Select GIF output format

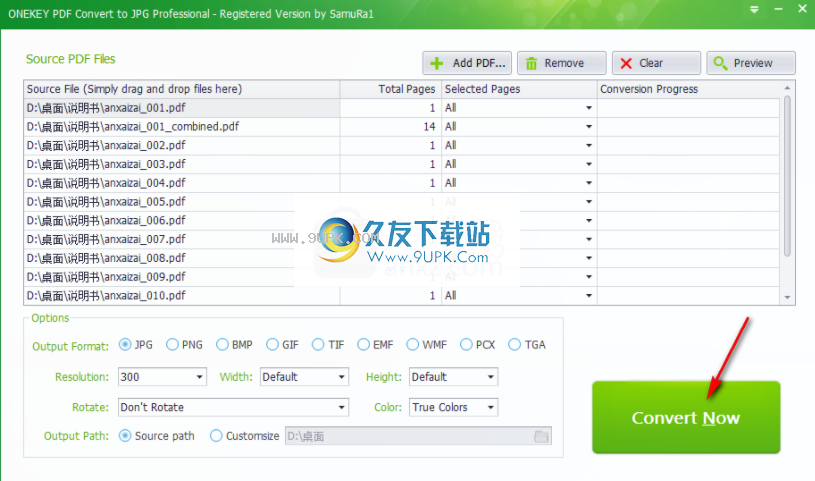(x=282, y=345)
